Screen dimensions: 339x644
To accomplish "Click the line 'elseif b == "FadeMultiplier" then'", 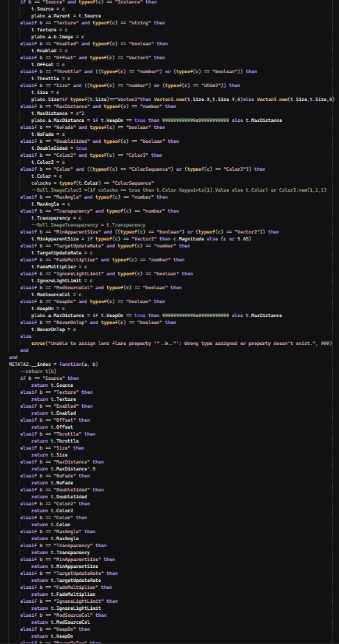I will 66,588.
